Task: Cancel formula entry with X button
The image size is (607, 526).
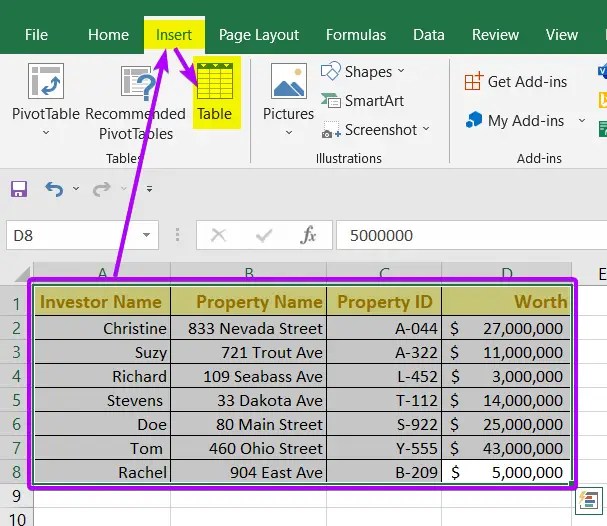Action: coord(219,235)
